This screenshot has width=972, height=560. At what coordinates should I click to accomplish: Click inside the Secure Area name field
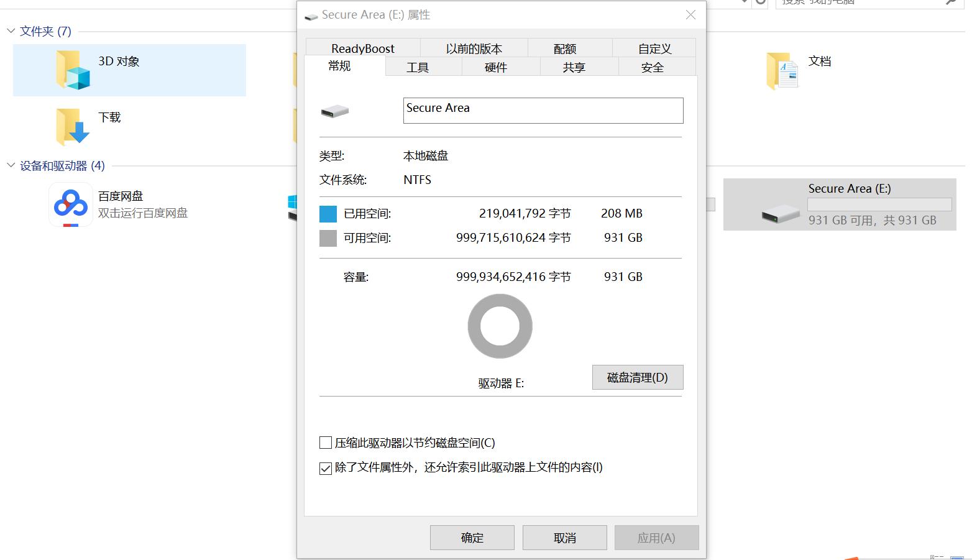542,110
